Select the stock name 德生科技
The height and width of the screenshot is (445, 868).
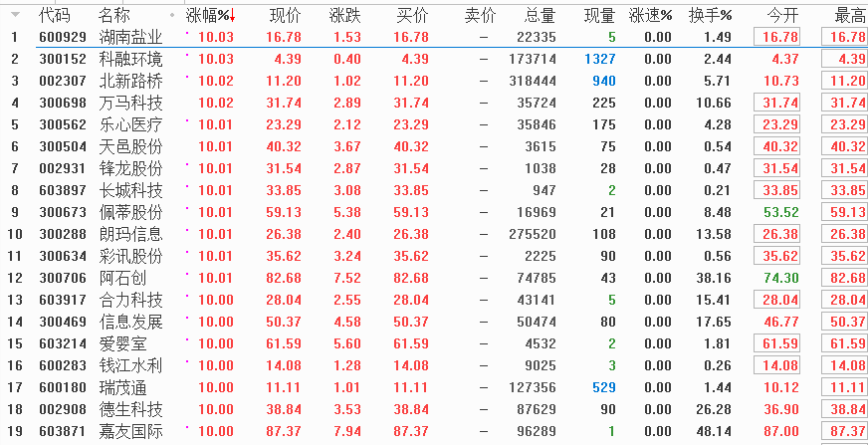[x=130, y=409]
